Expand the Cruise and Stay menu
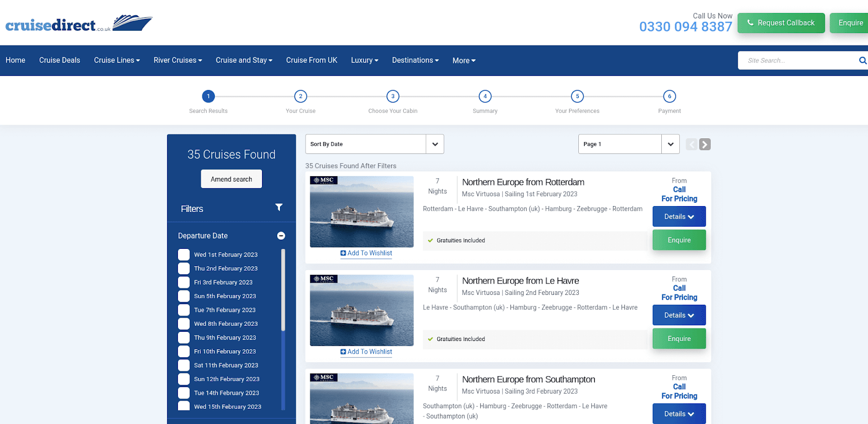The image size is (868, 424). coord(244,60)
